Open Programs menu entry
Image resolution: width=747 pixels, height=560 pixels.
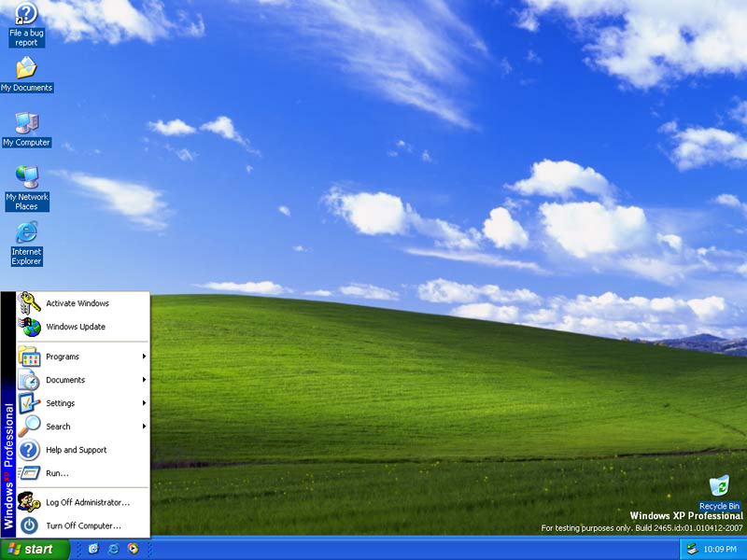83,357
